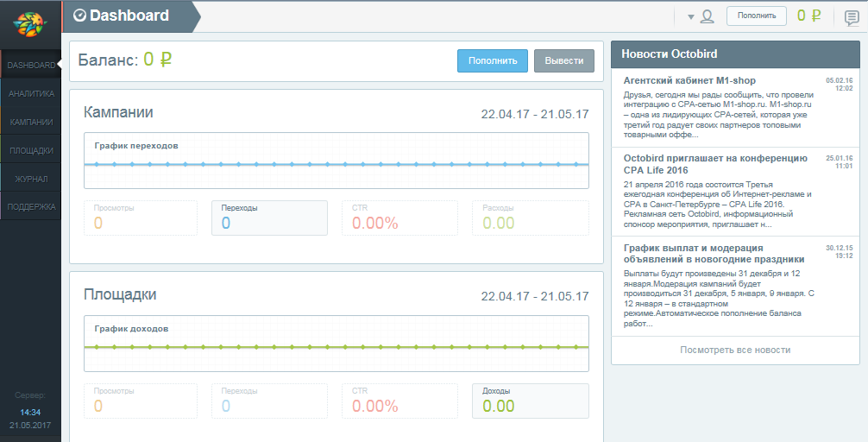This screenshot has height=442, width=868.
Task: Open АНАЛИТИКА in the sidebar
Action: click(30, 93)
